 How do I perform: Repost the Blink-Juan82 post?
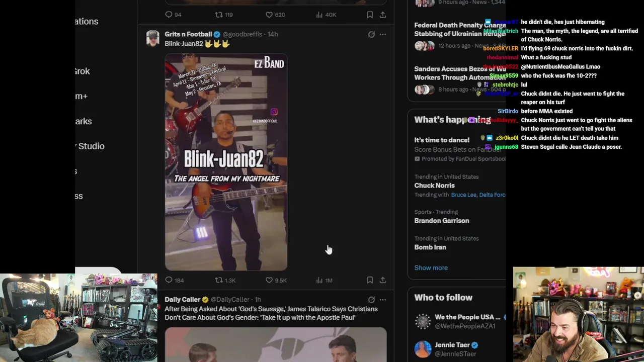(x=225, y=280)
